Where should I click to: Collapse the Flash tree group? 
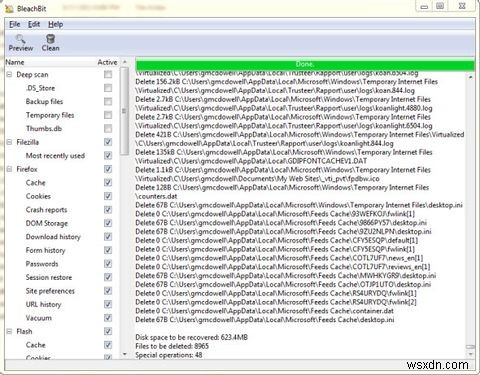(9, 331)
